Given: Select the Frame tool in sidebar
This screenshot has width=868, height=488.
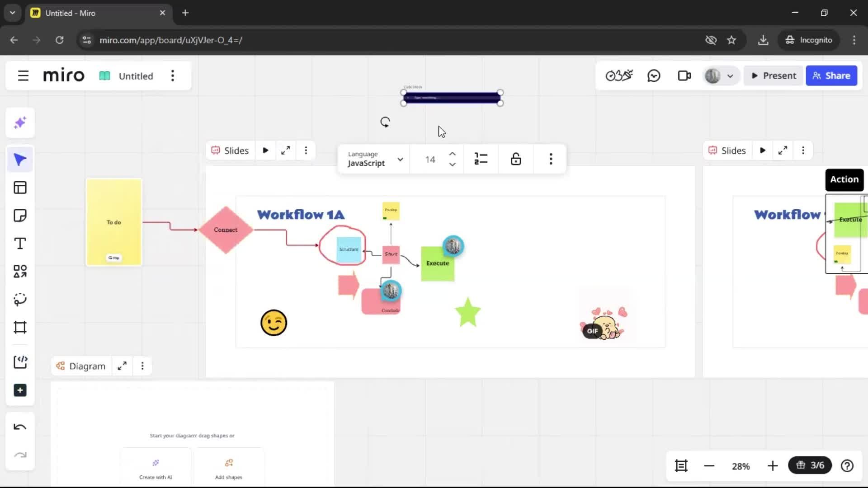Looking at the screenshot, I should (20, 328).
